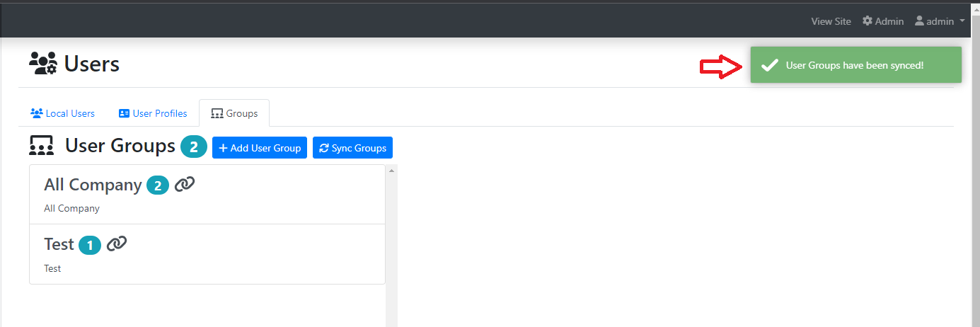Click the admin user avatar icon
The image size is (980, 327).
919,21
